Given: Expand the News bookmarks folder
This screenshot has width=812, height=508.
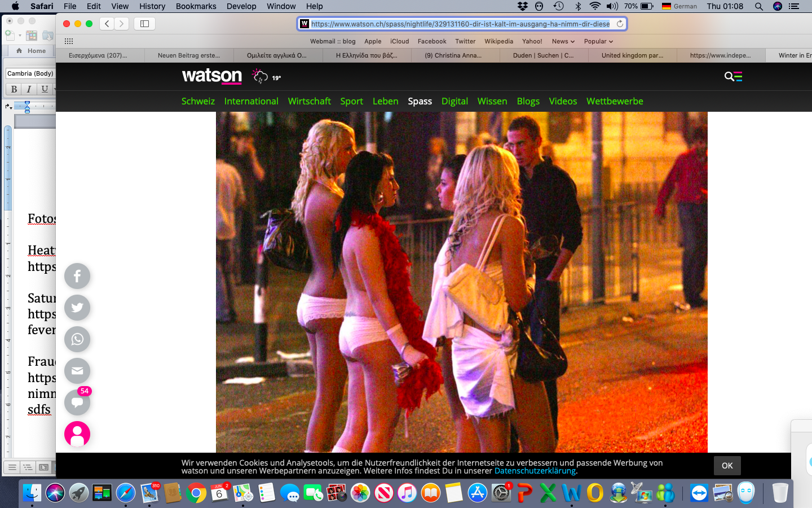Looking at the screenshot, I should click(563, 41).
